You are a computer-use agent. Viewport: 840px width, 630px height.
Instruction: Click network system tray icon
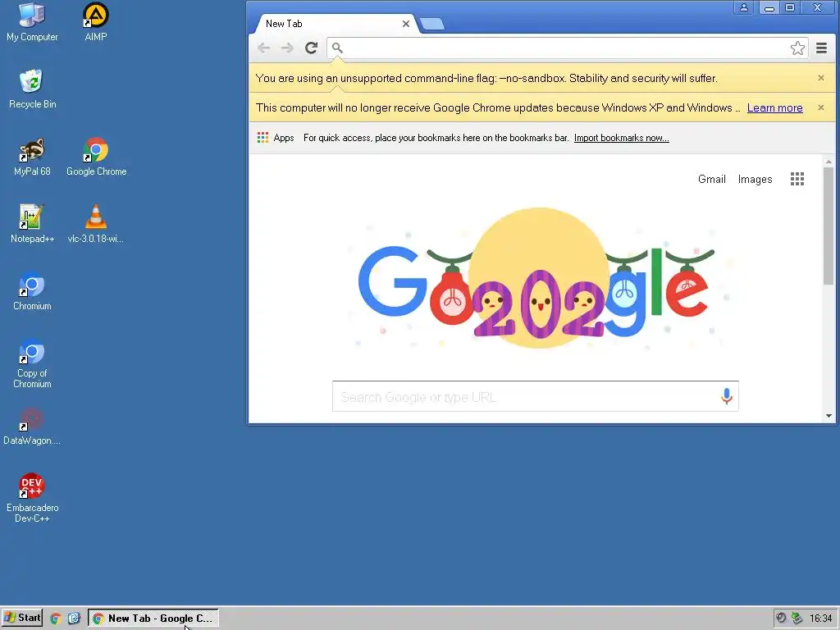pyautogui.click(x=797, y=619)
